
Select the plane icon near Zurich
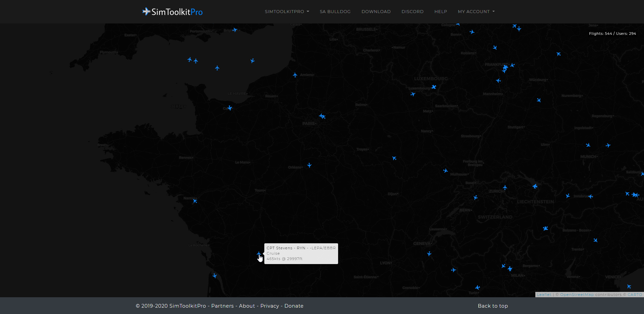point(505,188)
